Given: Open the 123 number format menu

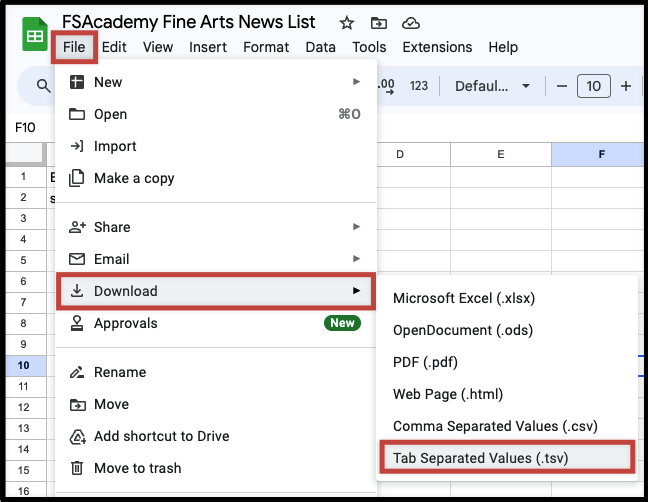Looking at the screenshot, I should pos(419,86).
